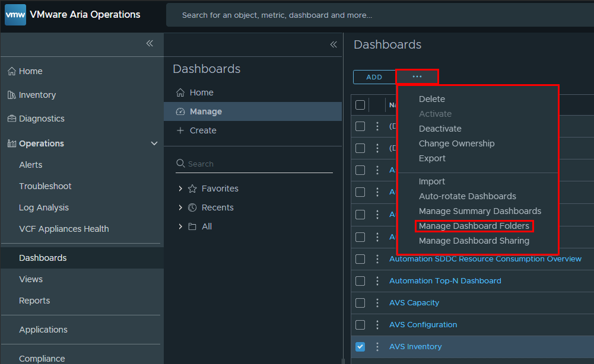This screenshot has height=364, width=594.
Task: Expand the Recents tree node
Action: coord(180,207)
